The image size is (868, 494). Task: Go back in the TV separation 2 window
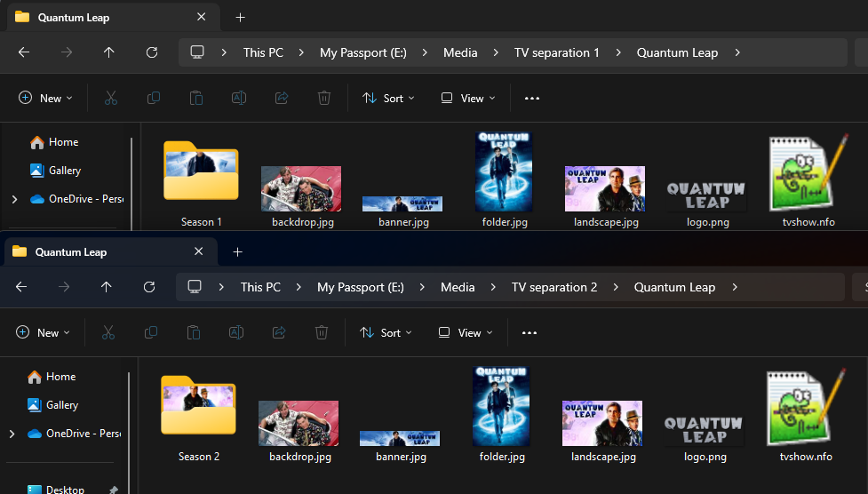(21, 287)
